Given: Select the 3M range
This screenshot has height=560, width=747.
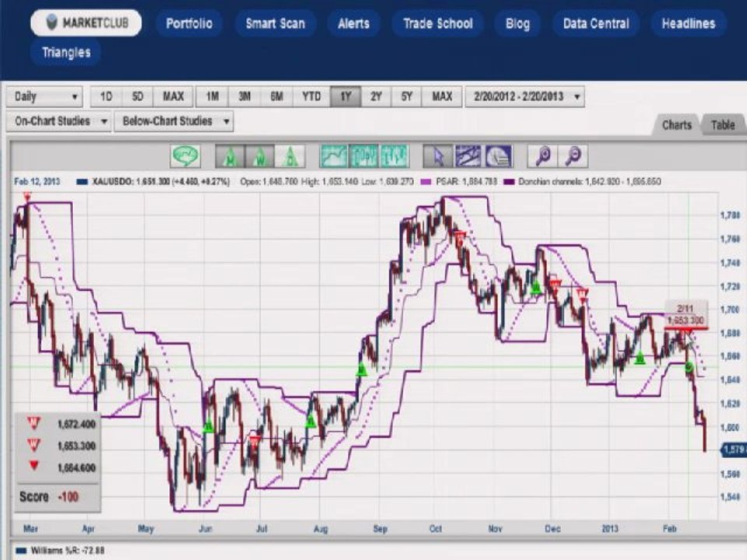Looking at the screenshot, I should pos(244,96).
